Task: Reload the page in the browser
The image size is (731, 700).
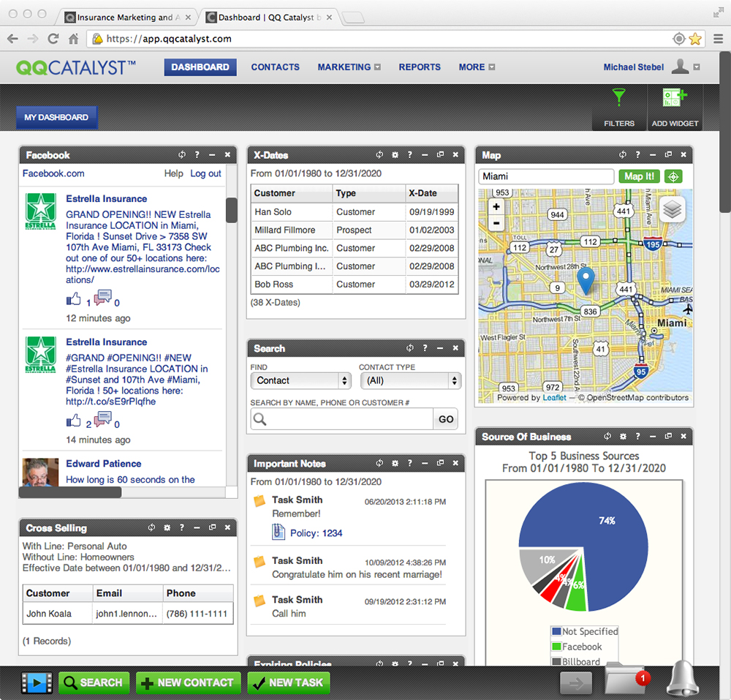Action: (53, 39)
